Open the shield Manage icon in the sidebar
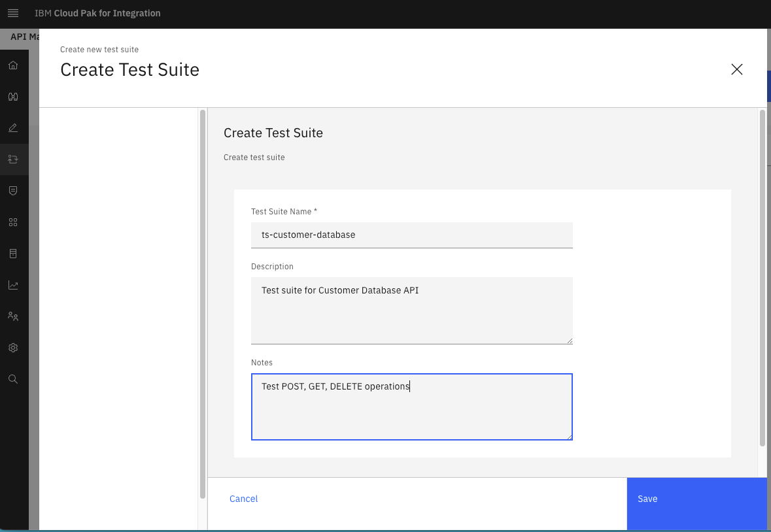This screenshot has width=771, height=532. pyautogui.click(x=13, y=190)
